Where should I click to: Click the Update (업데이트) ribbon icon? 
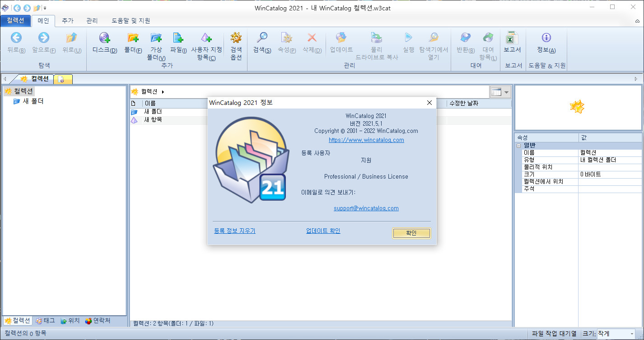coord(341,38)
